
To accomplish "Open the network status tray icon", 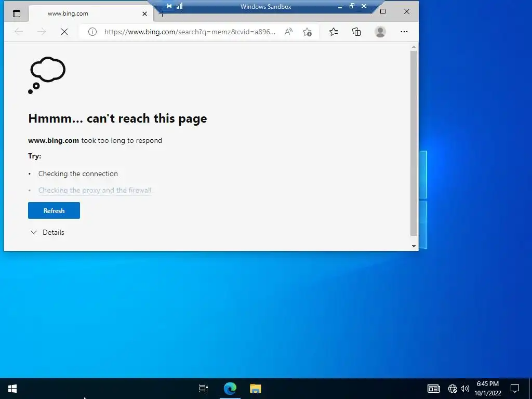I will (x=453, y=389).
